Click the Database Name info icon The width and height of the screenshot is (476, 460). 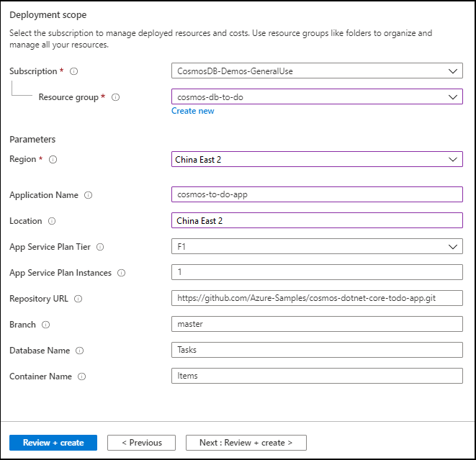pyautogui.click(x=79, y=351)
